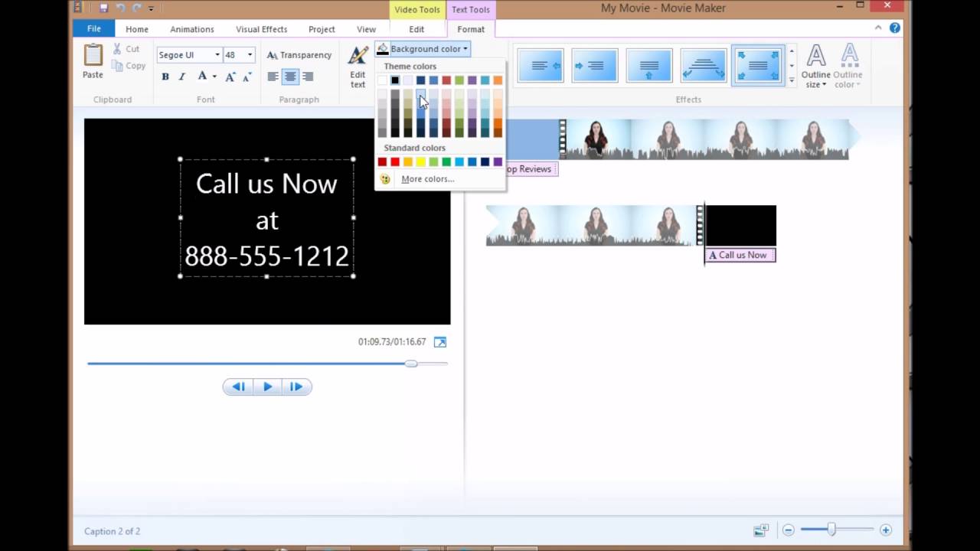Click the timeline zoom slider handle
This screenshot has width=980, height=551.
tap(831, 530)
